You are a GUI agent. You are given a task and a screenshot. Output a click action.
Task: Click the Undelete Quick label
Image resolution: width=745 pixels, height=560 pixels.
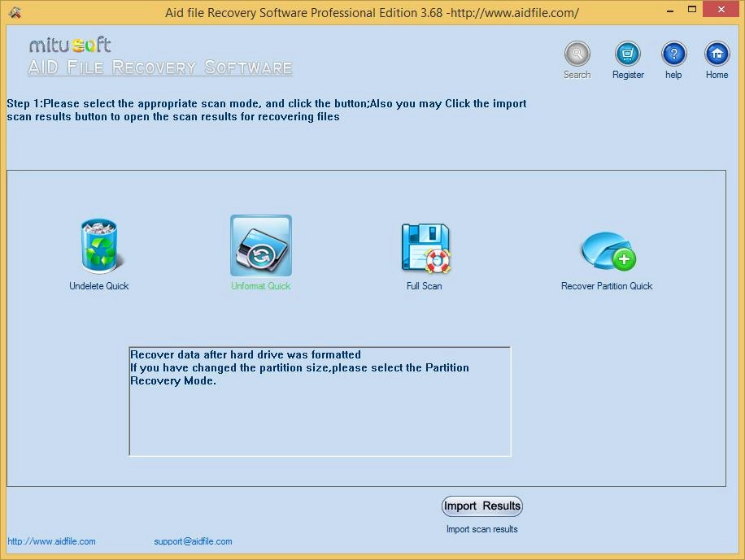[99, 286]
